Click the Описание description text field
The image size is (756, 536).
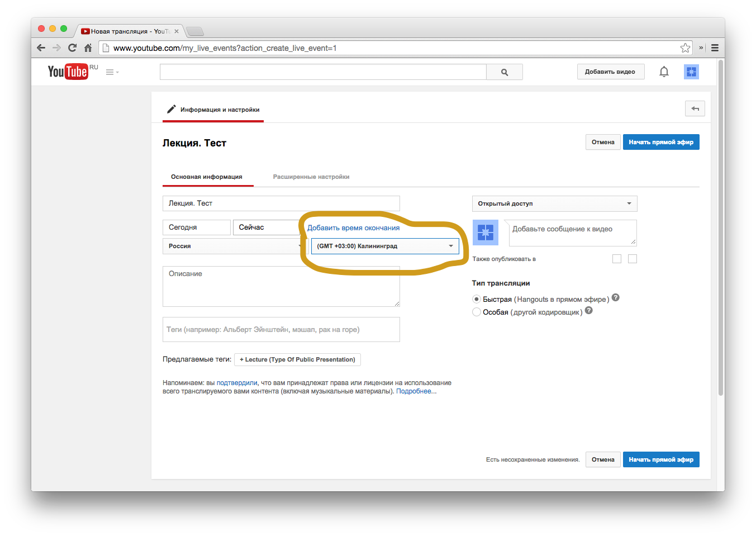[280, 286]
